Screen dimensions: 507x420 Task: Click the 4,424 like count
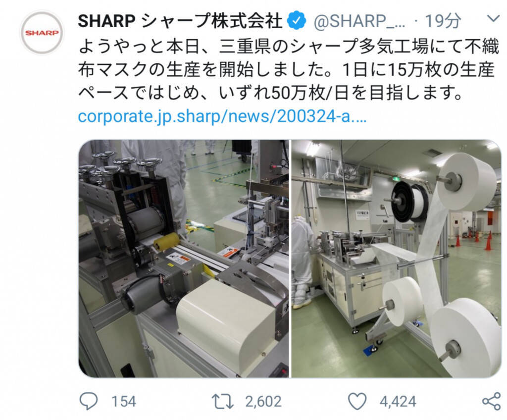[398, 402]
